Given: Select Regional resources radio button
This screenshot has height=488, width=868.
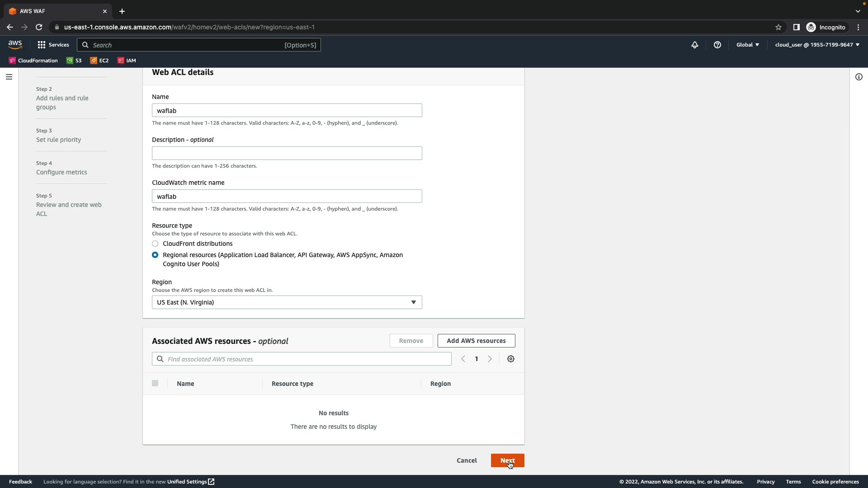Looking at the screenshot, I should [x=155, y=255].
